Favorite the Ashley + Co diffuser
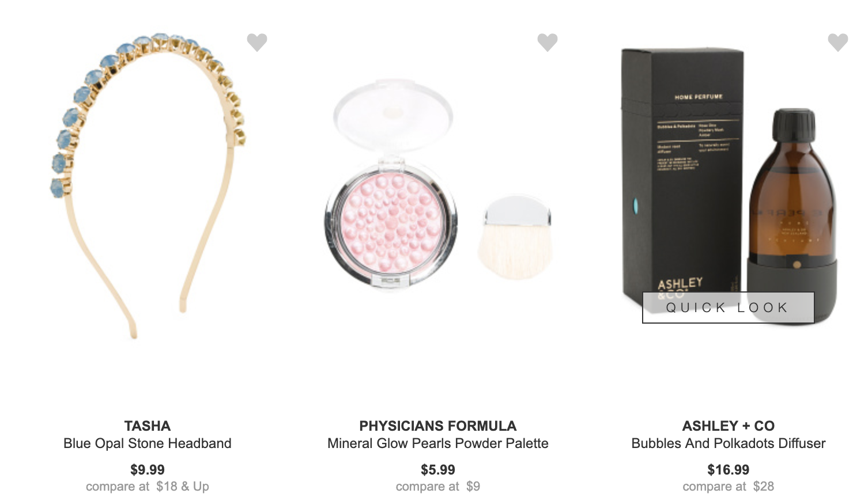The width and height of the screenshot is (868, 501). [x=838, y=41]
